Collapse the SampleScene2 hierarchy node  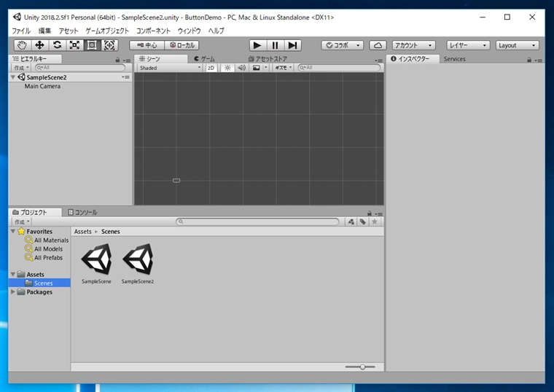[13, 77]
